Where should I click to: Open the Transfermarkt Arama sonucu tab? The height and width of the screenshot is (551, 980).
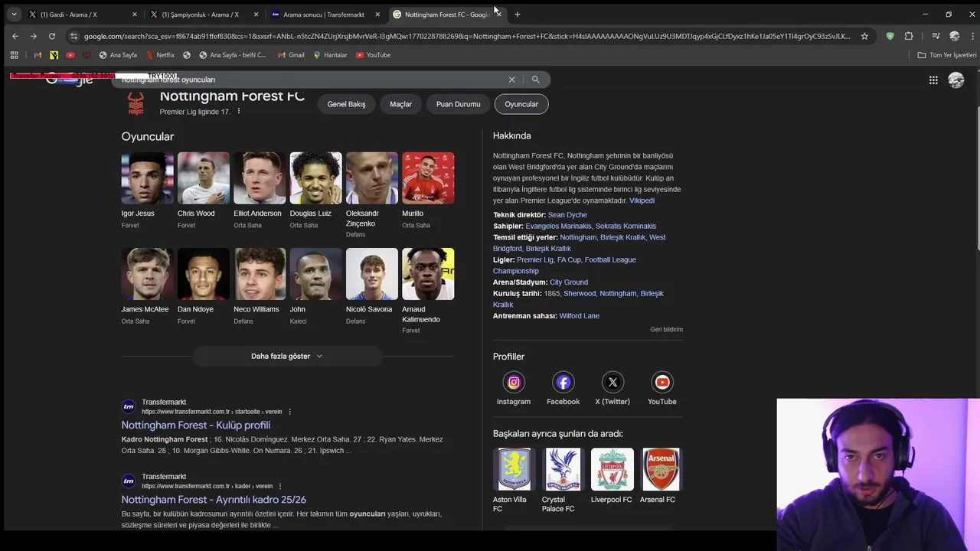[x=324, y=15]
